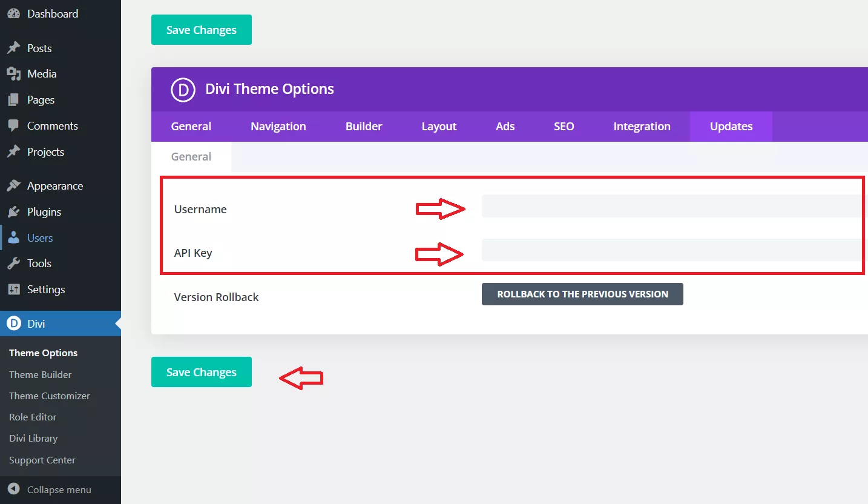Select the Divi menu item

[x=61, y=323]
